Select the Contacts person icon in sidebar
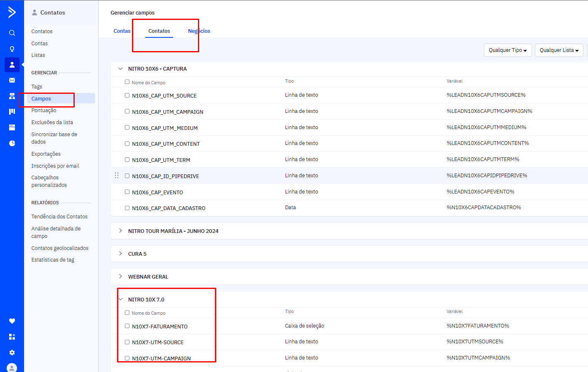The width and height of the screenshot is (588, 372). coord(12,65)
